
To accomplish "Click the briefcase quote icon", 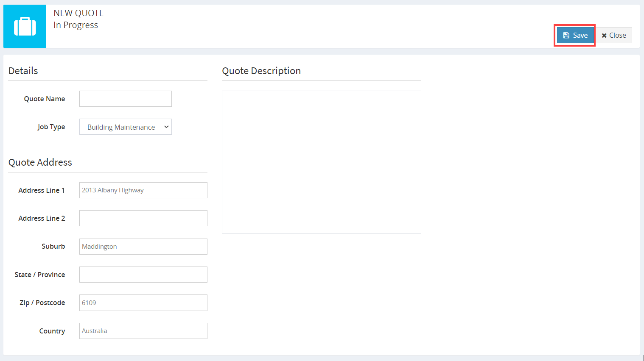I will pos(25,26).
